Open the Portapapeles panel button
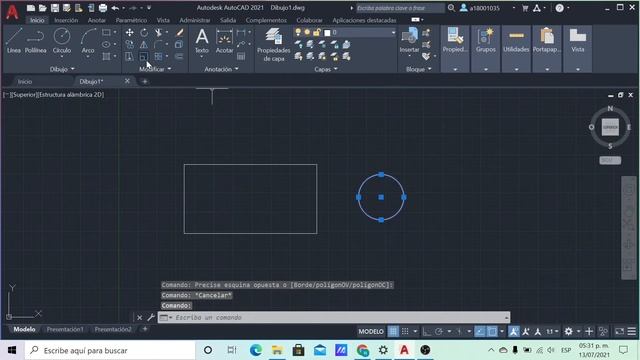The image size is (640, 360). pyautogui.click(x=547, y=49)
